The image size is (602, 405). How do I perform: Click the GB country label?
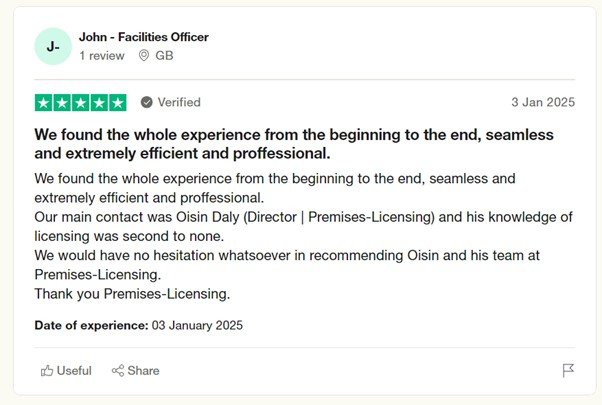click(164, 56)
